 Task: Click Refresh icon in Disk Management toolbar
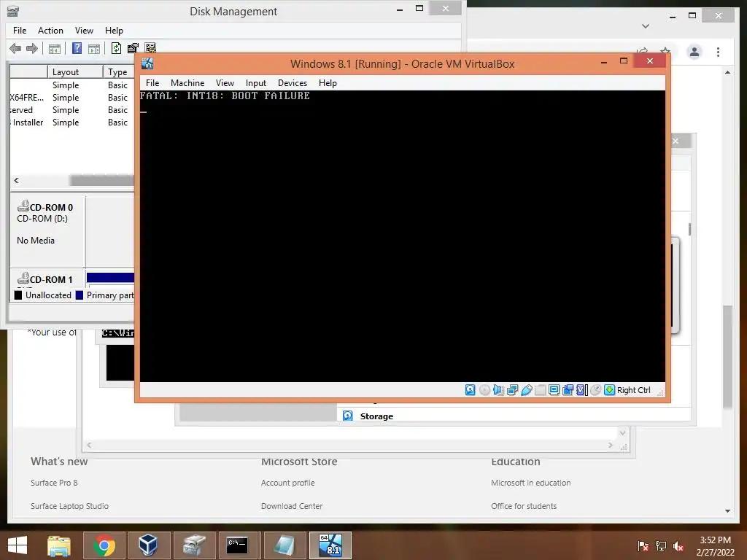coord(116,48)
